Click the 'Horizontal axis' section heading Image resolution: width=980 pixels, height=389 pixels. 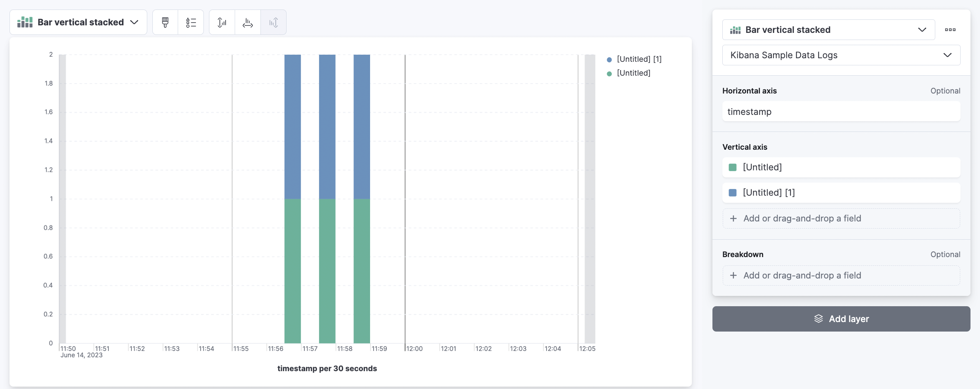click(749, 91)
